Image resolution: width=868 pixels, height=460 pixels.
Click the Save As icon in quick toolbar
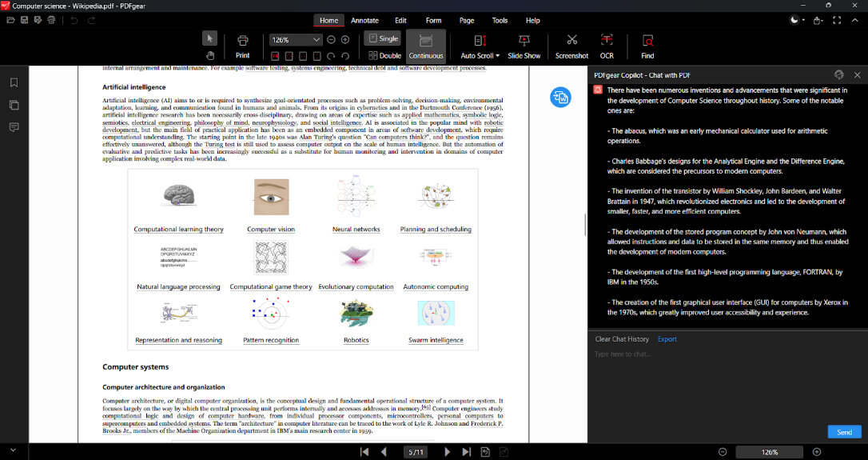[38, 21]
